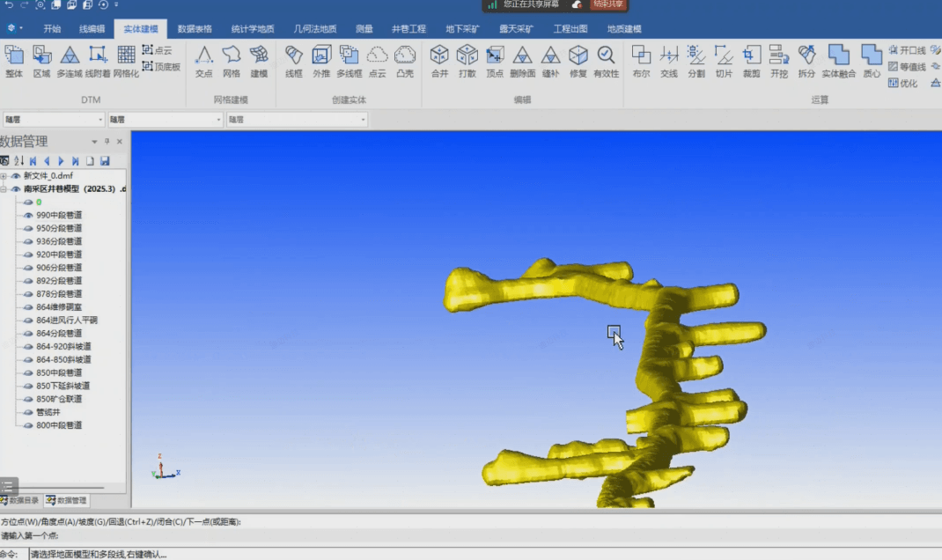Toggle visibility of 950分段巷道 layer
The height and width of the screenshot is (560, 942).
pyautogui.click(x=27, y=228)
